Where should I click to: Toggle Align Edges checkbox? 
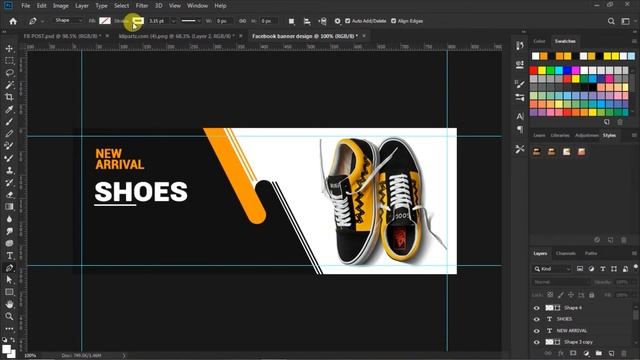tap(393, 21)
